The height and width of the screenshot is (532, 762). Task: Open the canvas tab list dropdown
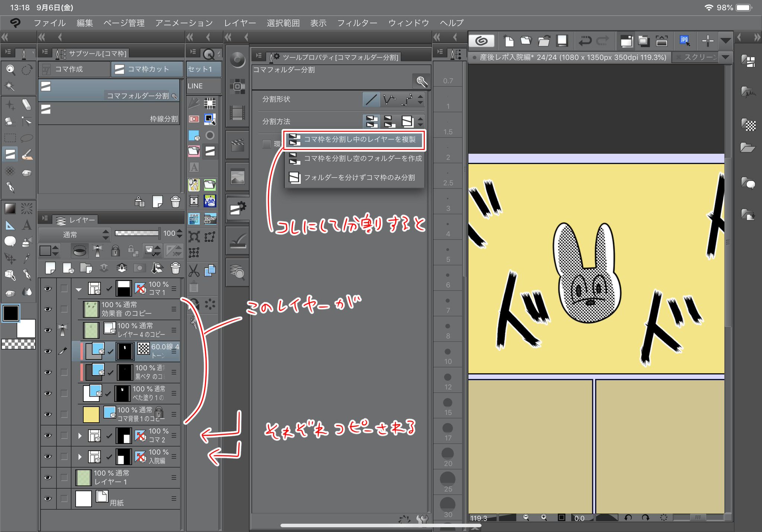pyautogui.click(x=726, y=57)
